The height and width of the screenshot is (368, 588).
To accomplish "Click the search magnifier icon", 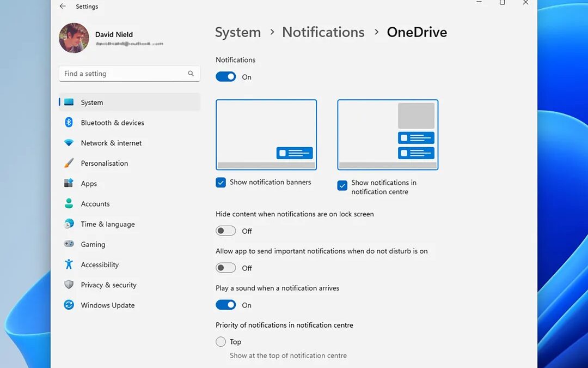I will click(x=191, y=74).
